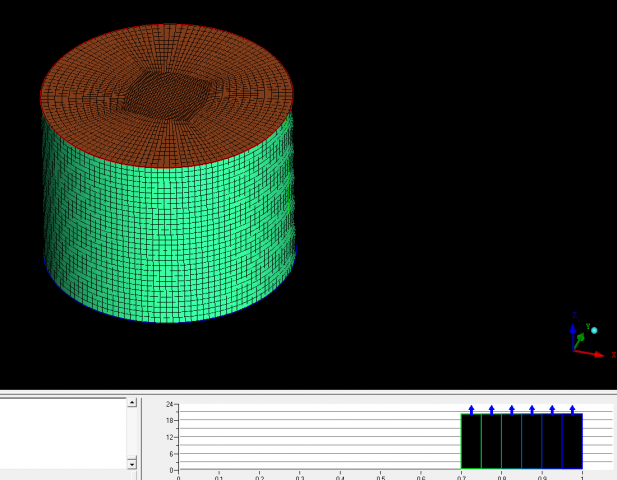Screen dimensions: 617x480
Task: Click the scroll down arrow in the bottom-left panel
Action: coord(131,464)
